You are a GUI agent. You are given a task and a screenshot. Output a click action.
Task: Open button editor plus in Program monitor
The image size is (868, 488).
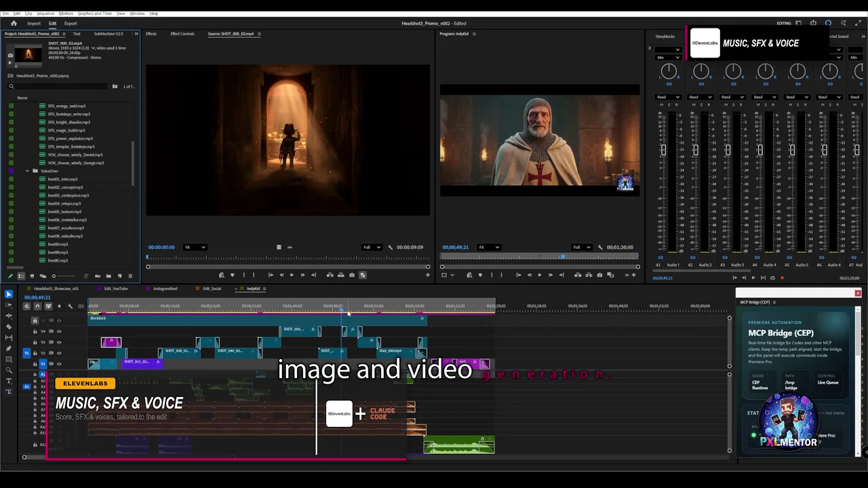point(634,274)
